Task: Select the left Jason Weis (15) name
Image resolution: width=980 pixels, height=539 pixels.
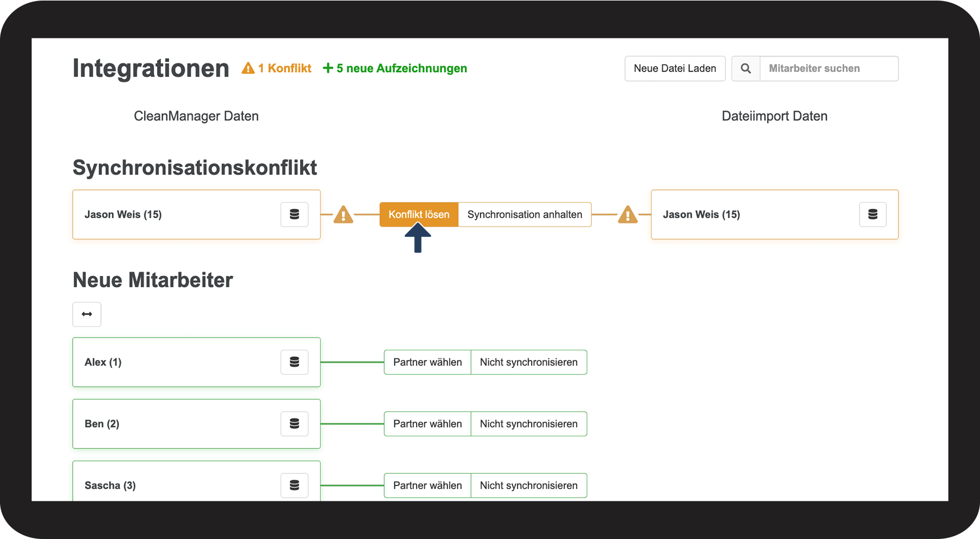Action: click(x=123, y=214)
